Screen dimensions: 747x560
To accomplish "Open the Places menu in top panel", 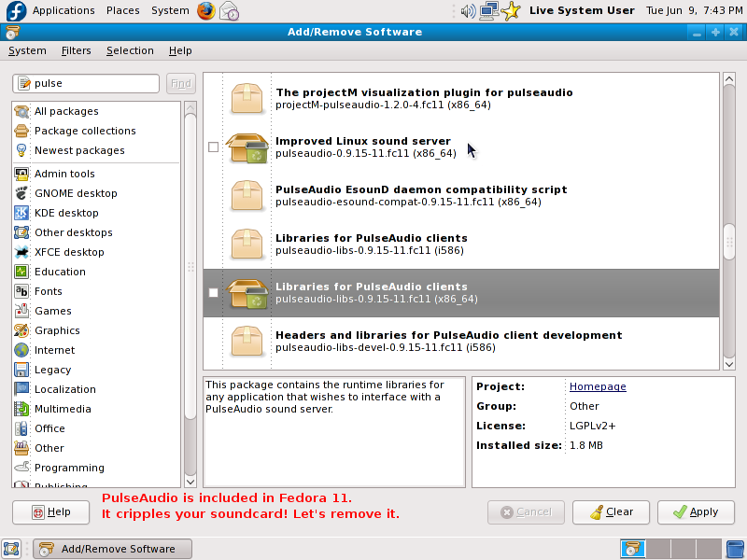I will [x=123, y=10].
